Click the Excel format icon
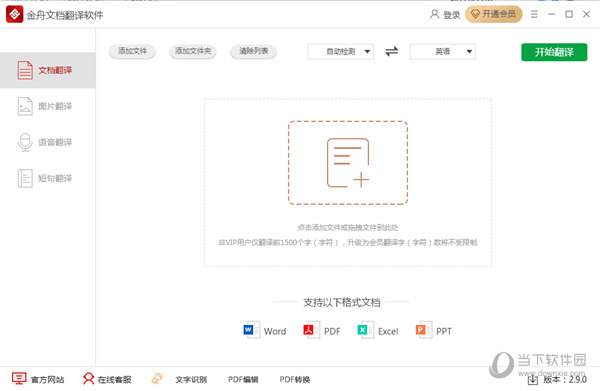This screenshot has width=600, height=391. click(x=365, y=330)
